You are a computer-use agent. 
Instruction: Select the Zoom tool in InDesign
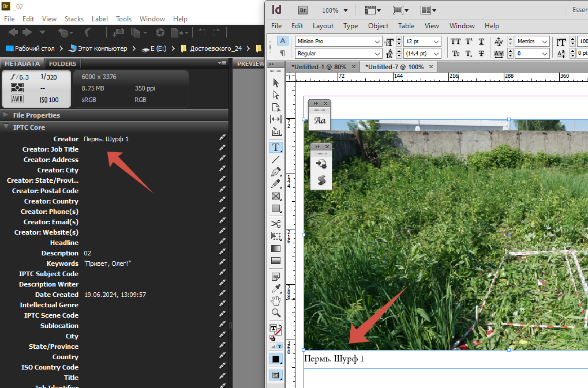tap(276, 313)
